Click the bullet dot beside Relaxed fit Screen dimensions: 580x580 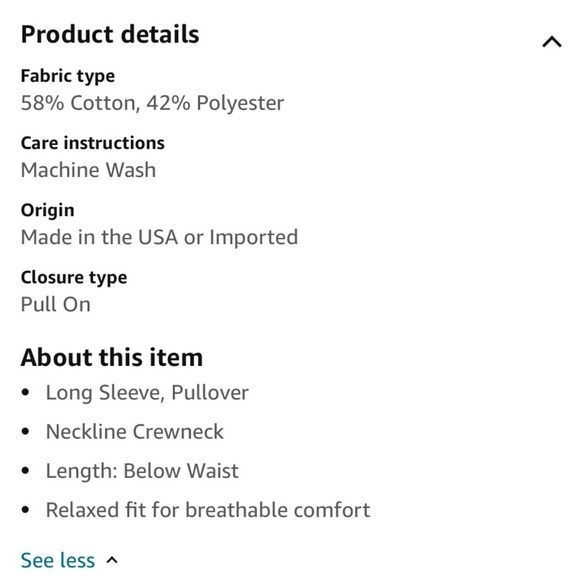[25, 510]
